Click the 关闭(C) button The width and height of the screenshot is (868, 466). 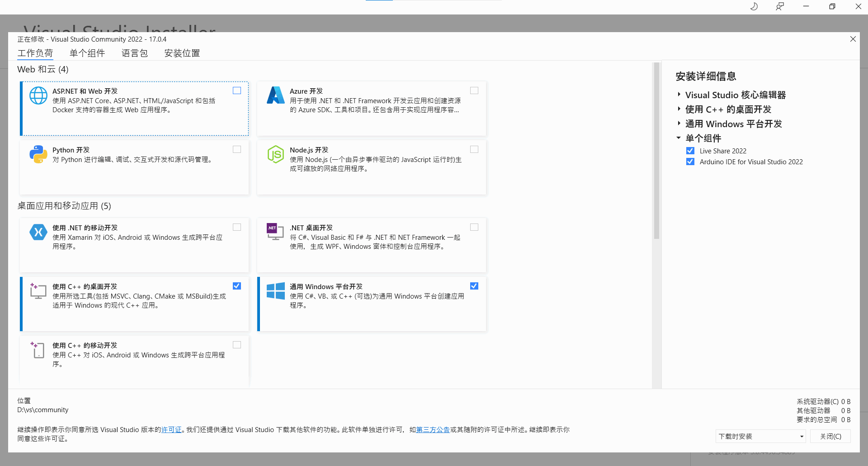pos(830,436)
